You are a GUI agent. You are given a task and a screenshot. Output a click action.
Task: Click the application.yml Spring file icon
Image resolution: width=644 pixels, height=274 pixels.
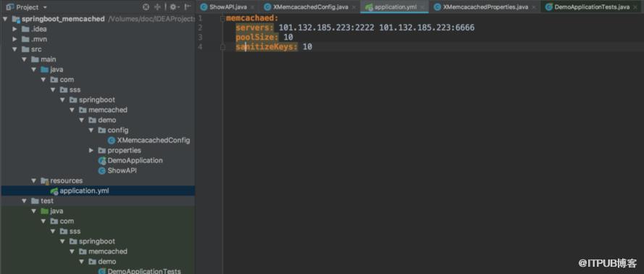tap(54, 191)
